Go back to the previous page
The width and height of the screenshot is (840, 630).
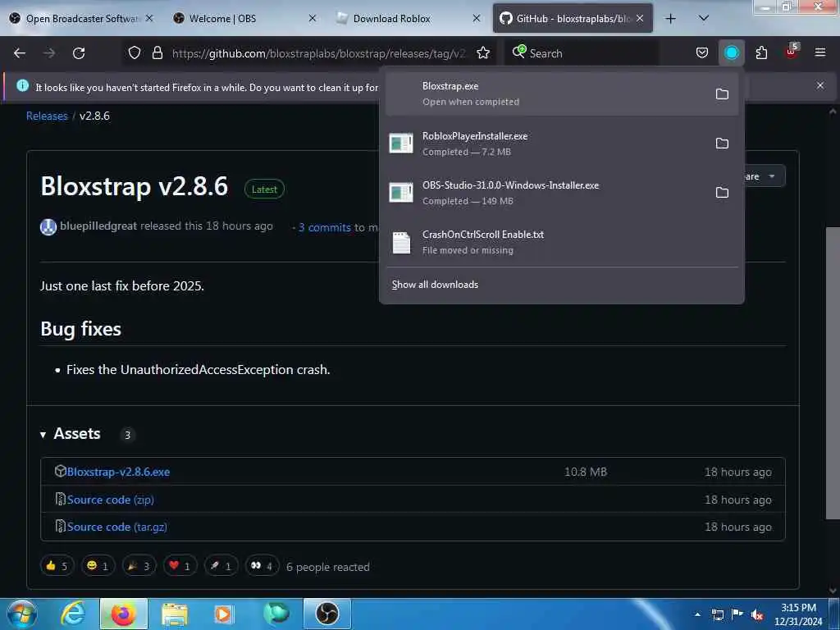(20, 53)
